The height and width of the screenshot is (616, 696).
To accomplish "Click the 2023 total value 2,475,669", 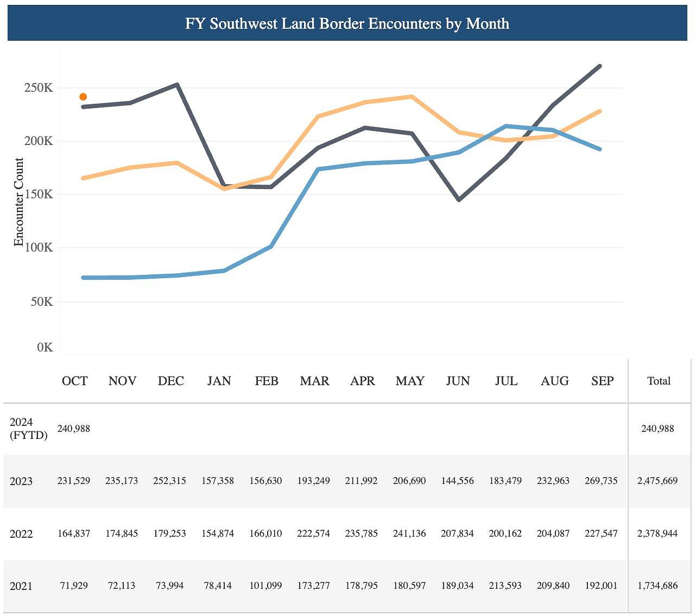I will [x=657, y=481].
